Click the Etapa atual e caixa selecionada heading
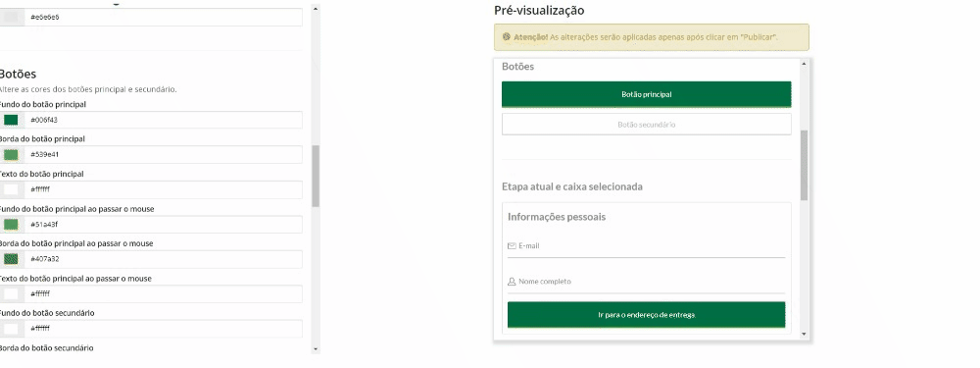Image resolution: width=980 pixels, height=368 pixels. tap(572, 186)
